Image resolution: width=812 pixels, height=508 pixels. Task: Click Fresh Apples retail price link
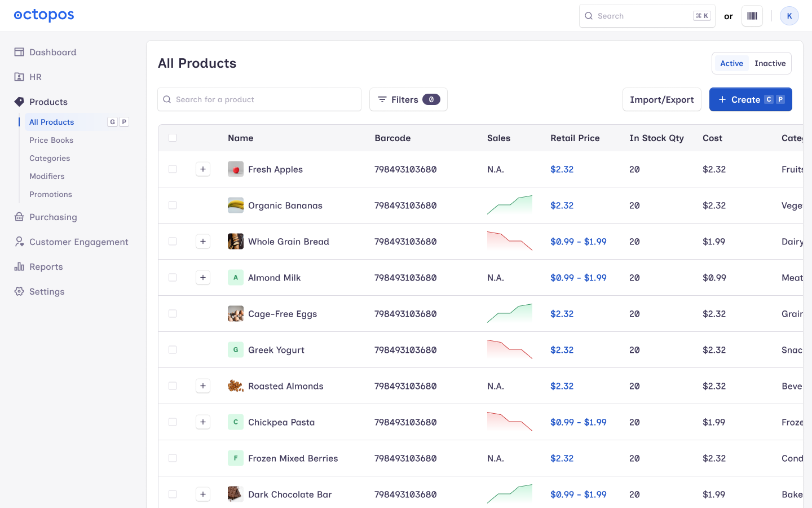[562, 169]
